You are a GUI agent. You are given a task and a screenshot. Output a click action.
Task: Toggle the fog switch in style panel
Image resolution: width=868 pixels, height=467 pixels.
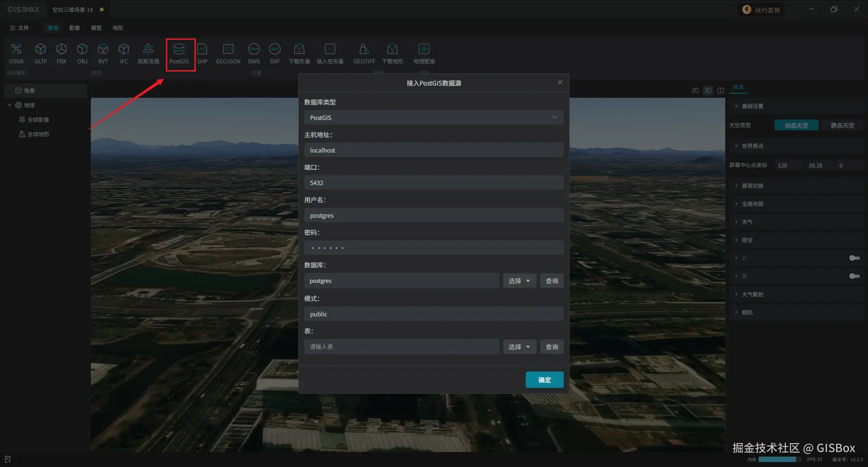(854, 276)
